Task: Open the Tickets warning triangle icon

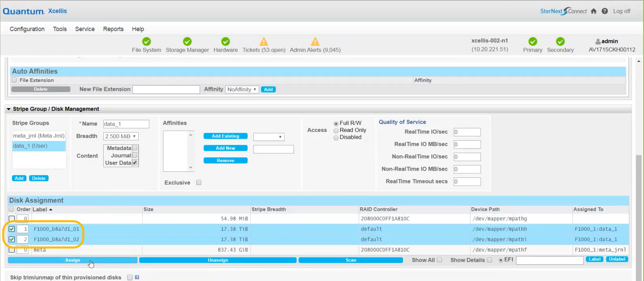Action: [x=264, y=41]
